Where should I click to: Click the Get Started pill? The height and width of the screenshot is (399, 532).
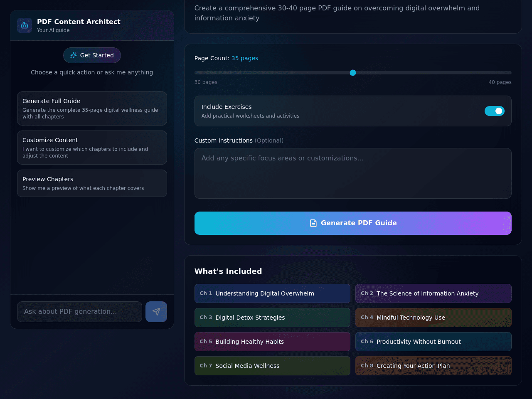(x=92, y=55)
